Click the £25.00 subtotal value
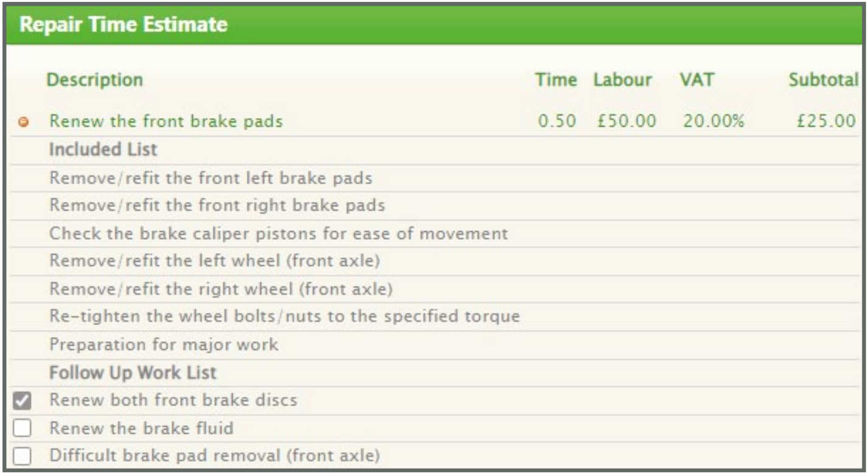The height and width of the screenshot is (474, 868). [826, 121]
